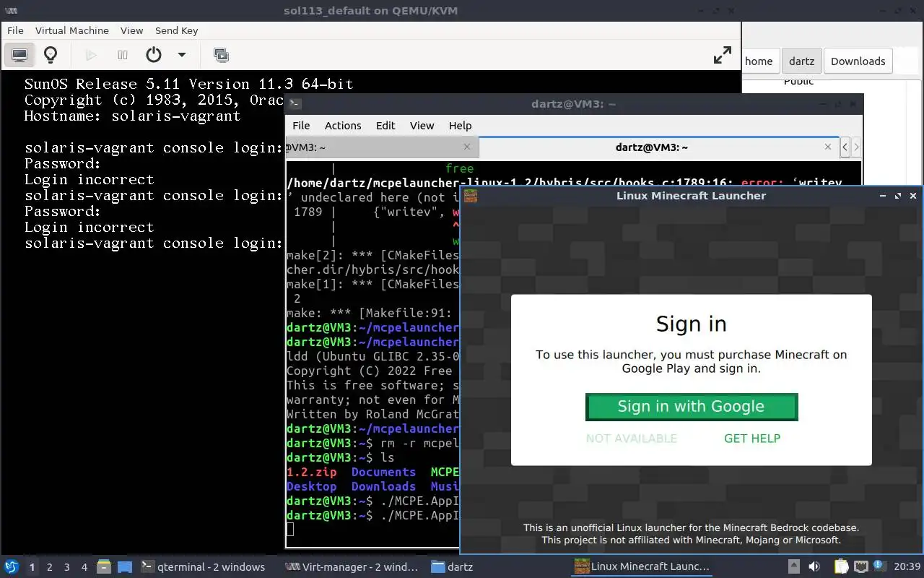
Task: Click the blue show desktop icon
Action: (124, 567)
